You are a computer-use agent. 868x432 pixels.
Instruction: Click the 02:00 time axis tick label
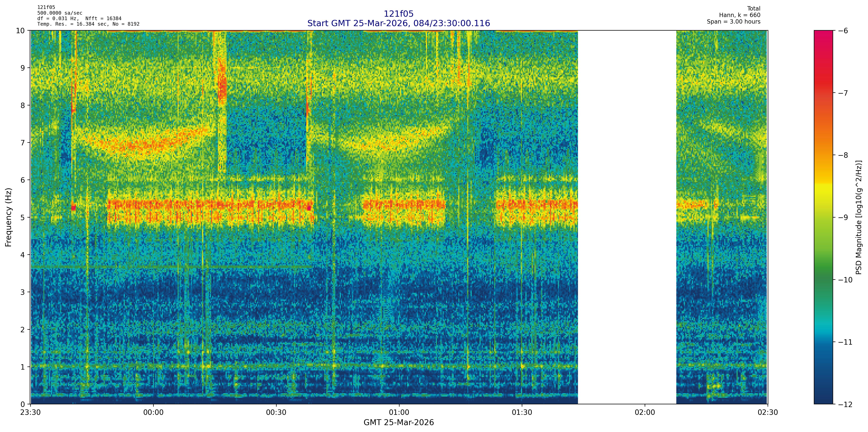pyautogui.click(x=645, y=412)
